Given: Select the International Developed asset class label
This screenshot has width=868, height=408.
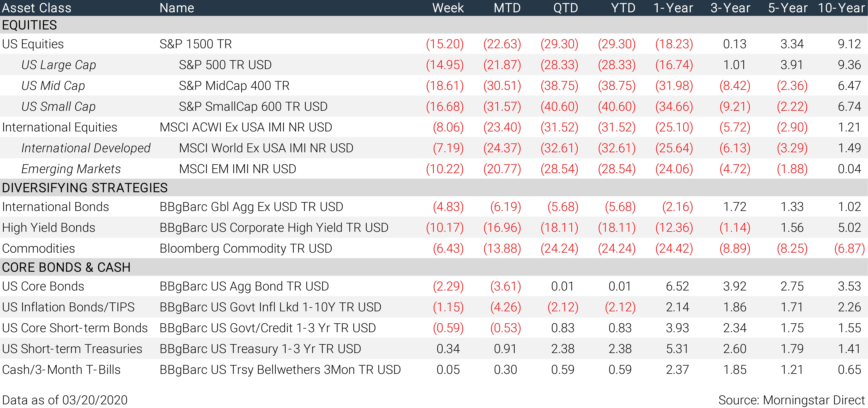Looking at the screenshot, I should (x=86, y=148).
